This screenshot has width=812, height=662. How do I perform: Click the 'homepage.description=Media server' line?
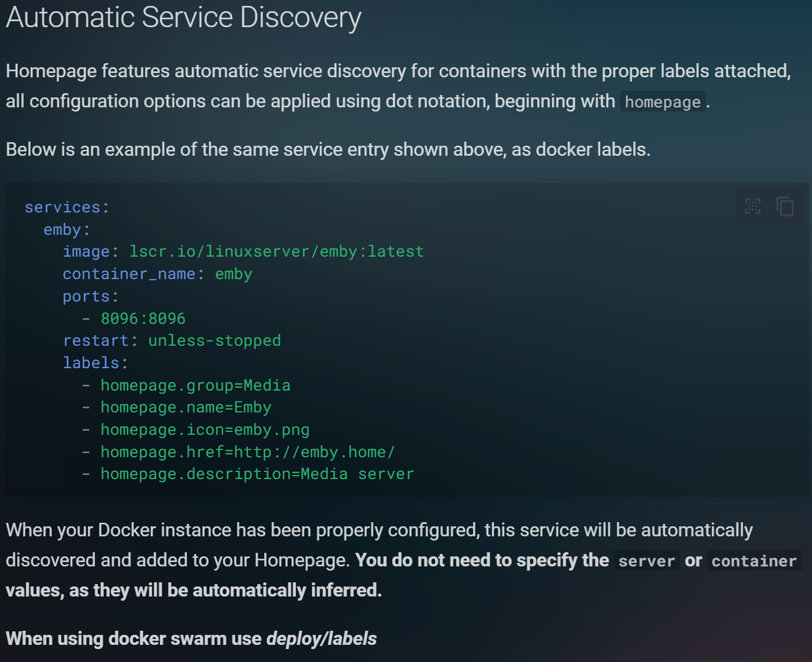[x=257, y=474]
